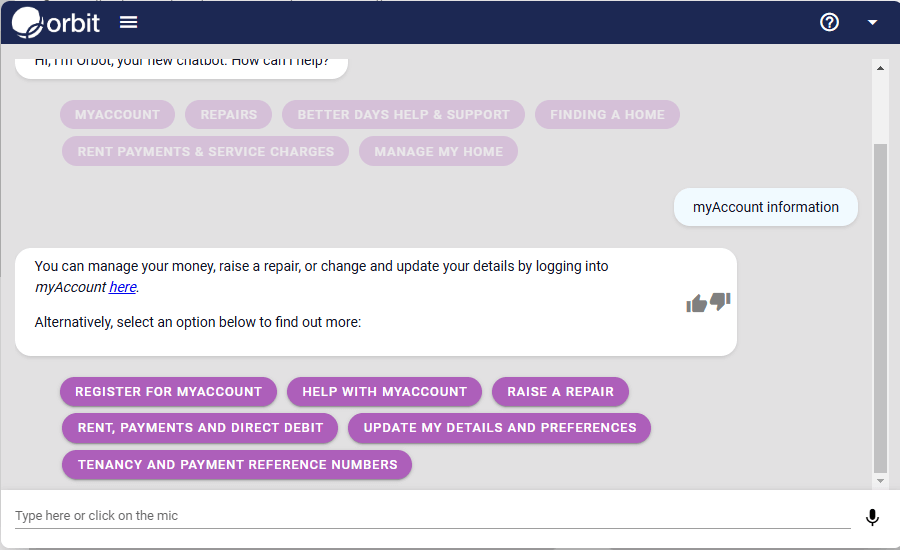This screenshot has width=900, height=550.
Task: Click the Orbit logo
Action: [x=56, y=23]
